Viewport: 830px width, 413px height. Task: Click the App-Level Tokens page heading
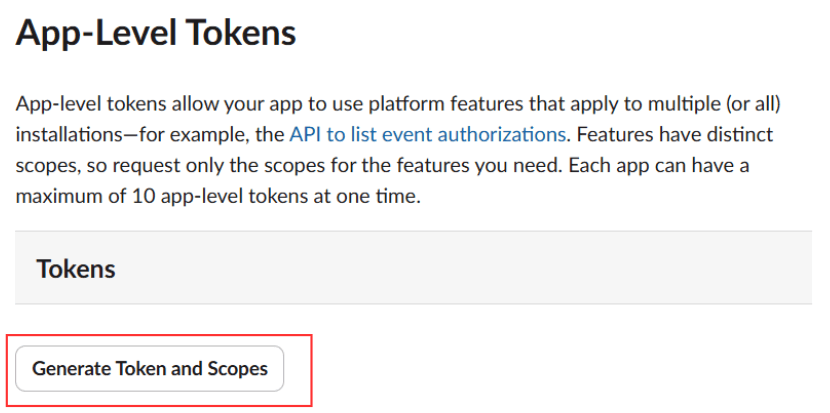point(156,35)
